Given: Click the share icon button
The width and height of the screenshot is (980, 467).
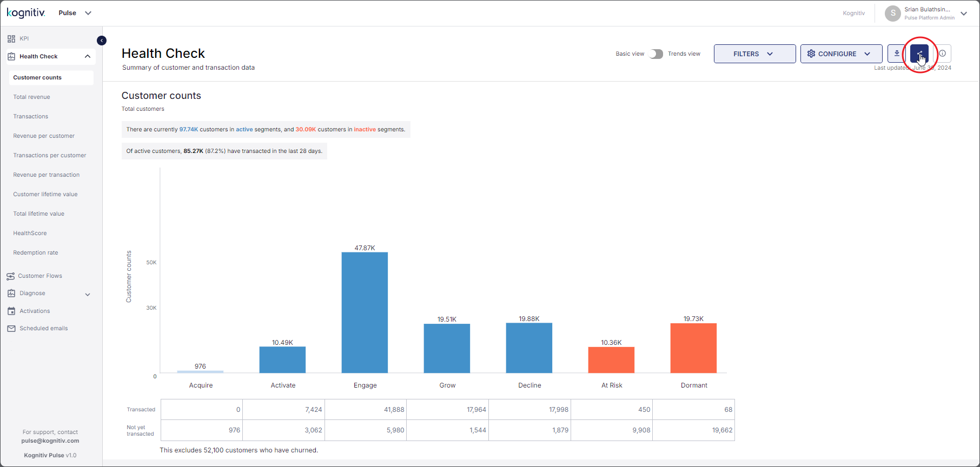Looking at the screenshot, I should 919,54.
